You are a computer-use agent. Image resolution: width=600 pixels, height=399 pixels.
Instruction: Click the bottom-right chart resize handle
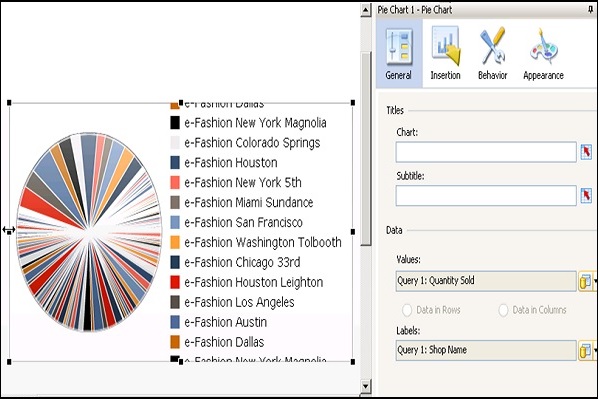[x=353, y=362]
